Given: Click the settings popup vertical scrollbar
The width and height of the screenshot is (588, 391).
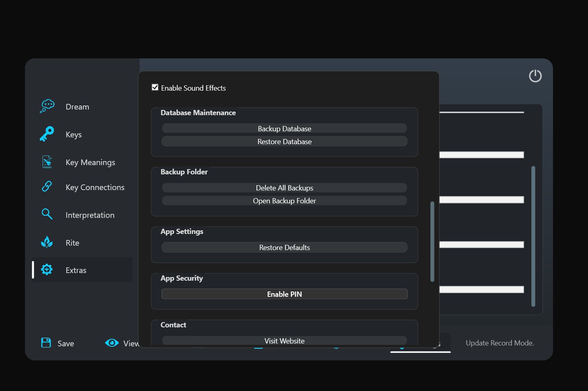Looking at the screenshot, I should pyautogui.click(x=432, y=242).
